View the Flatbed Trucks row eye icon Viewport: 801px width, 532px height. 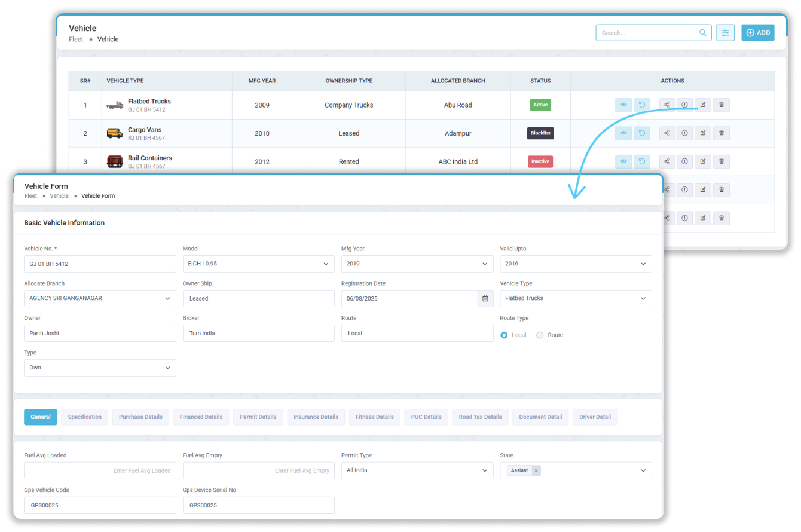623,105
